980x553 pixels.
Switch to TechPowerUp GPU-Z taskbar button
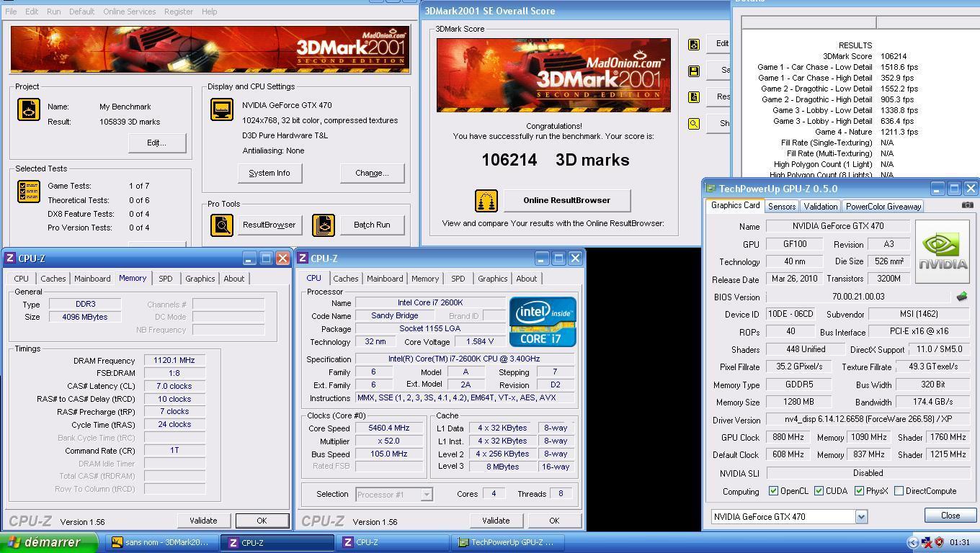click(x=509, y=542)
